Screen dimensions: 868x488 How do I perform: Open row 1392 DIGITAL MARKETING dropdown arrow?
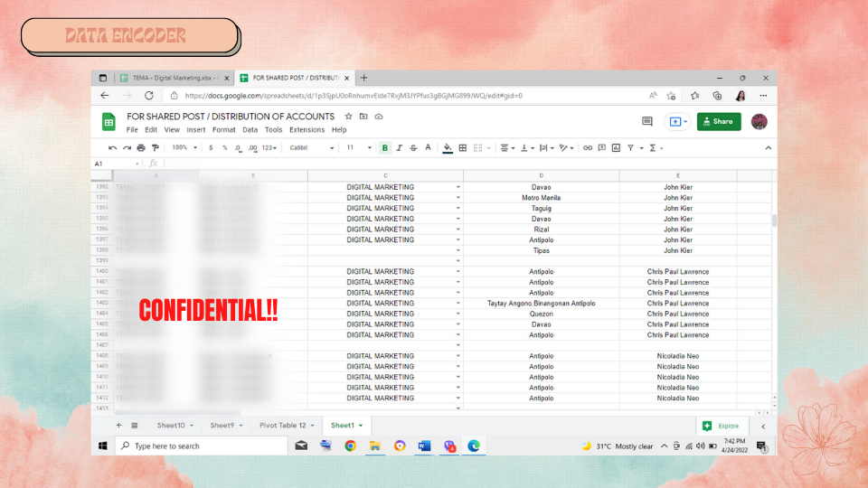click(458, 187)
